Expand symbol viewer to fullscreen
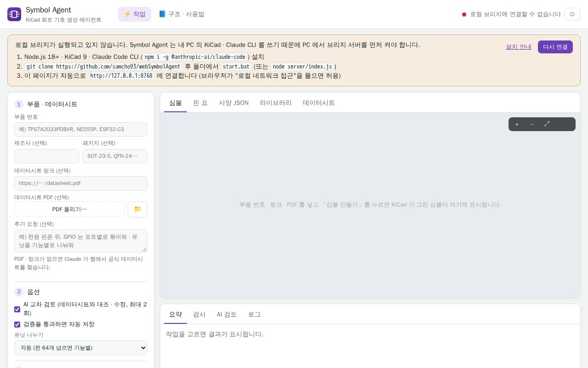 pyautogui.click(x=547, y=124)
